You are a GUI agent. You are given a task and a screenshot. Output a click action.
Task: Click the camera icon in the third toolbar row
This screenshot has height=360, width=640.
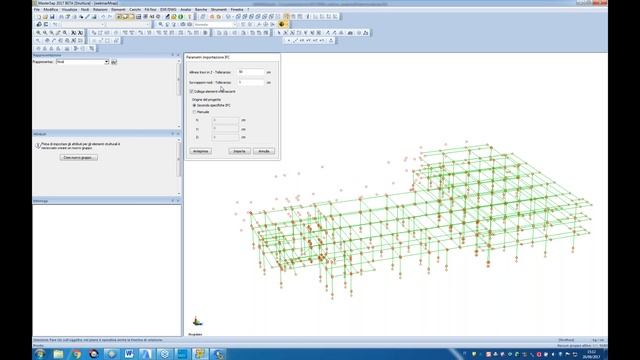coord(350,33)
